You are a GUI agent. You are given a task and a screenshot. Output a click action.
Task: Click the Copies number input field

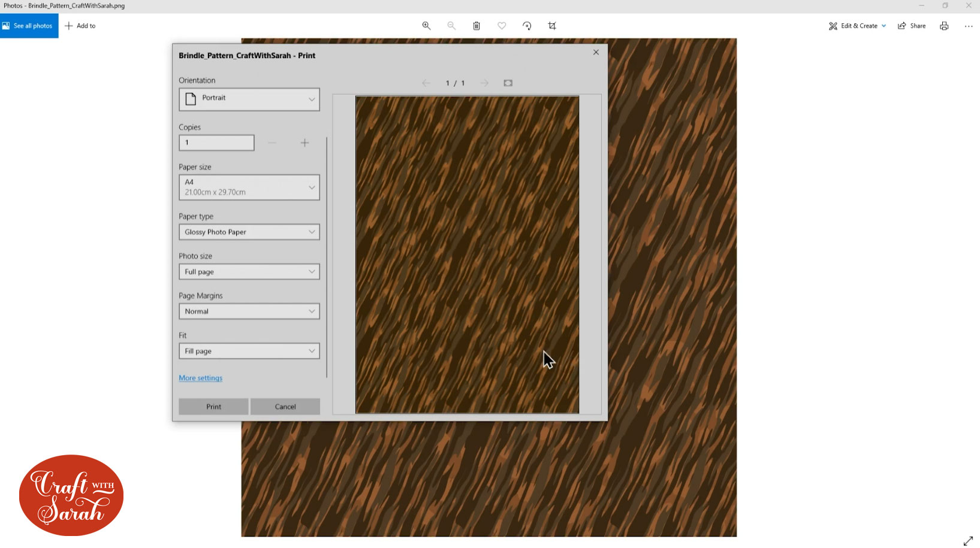coord(216,143)
